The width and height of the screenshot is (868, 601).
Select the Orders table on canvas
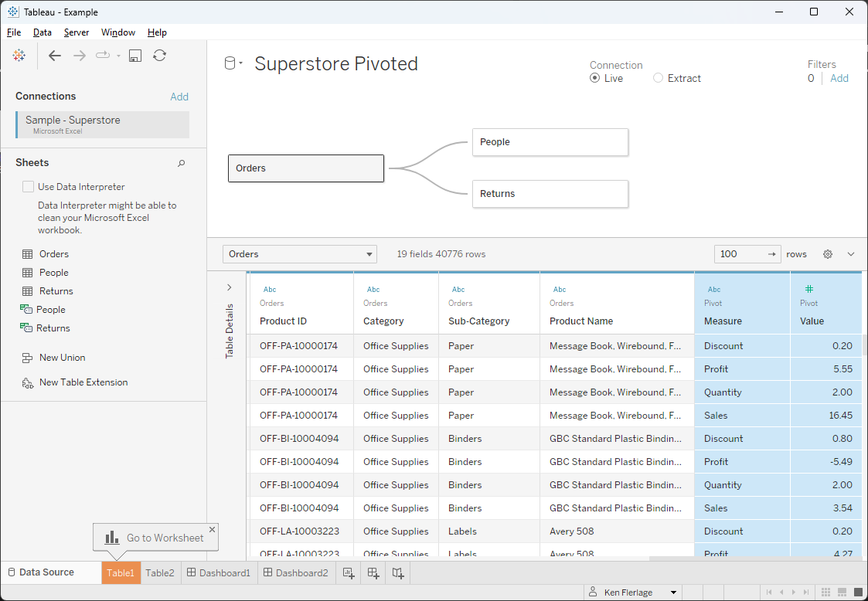pyautogui.click(x=306, y=168)
